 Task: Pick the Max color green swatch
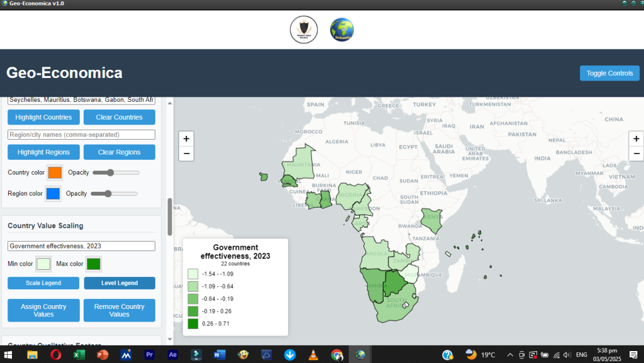click(94, 264)
